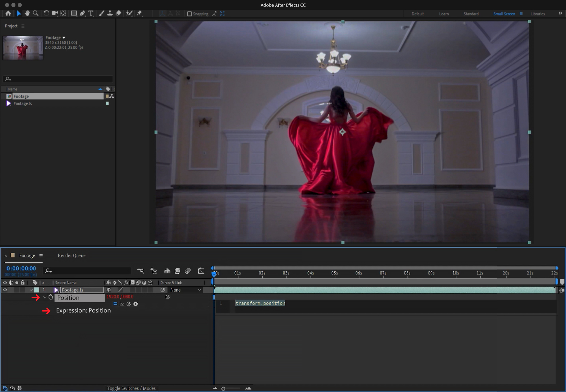566x392 pixels.
Task: Switch to the Render Queue tab
Action: pyautogui.click(x=71, y=256)
